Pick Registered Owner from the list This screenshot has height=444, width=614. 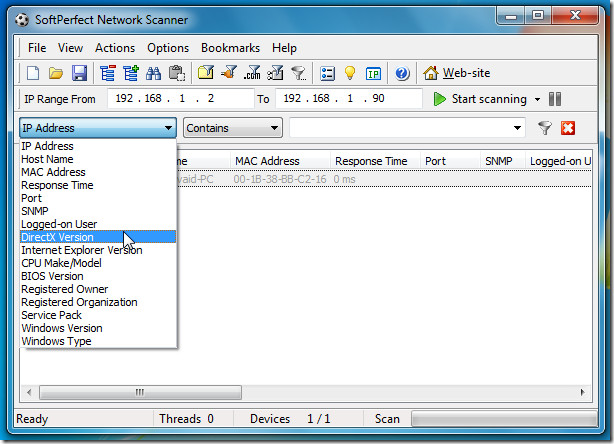98,289
